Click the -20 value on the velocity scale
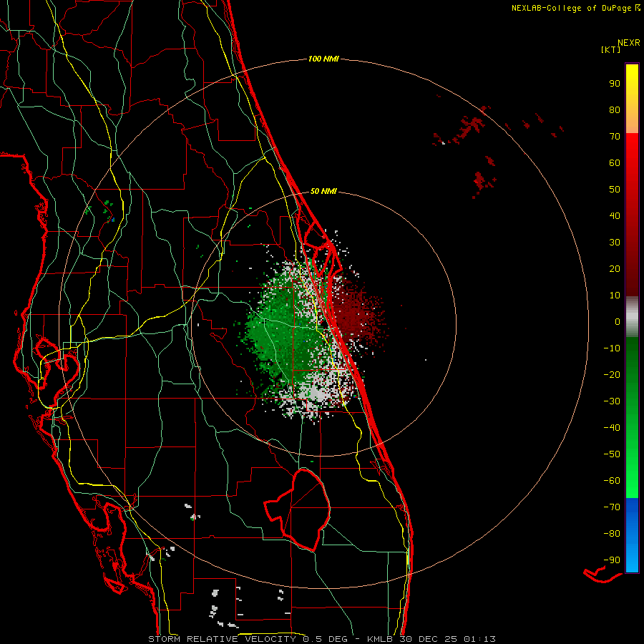The image size is (644, 644). (612, 375)
